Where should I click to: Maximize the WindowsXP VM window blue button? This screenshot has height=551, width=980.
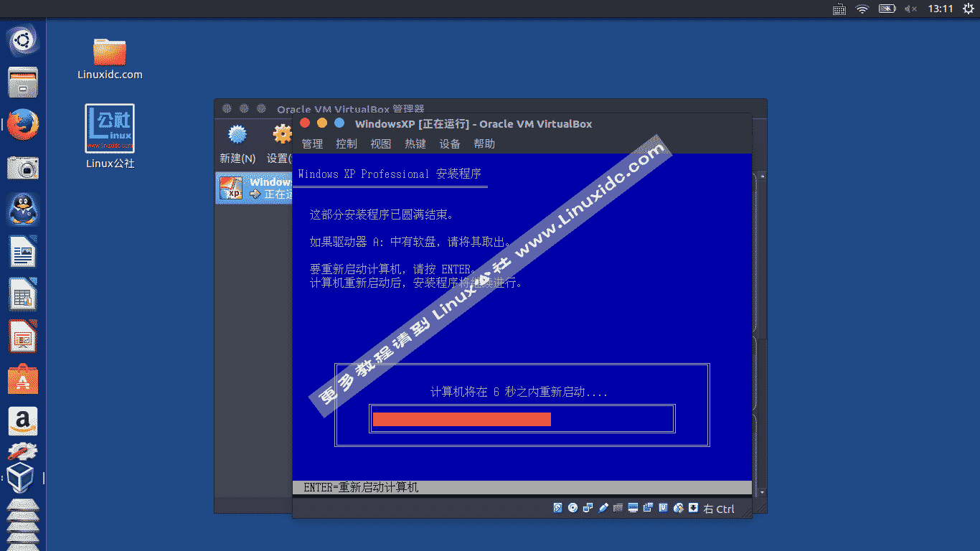[339, 123]
